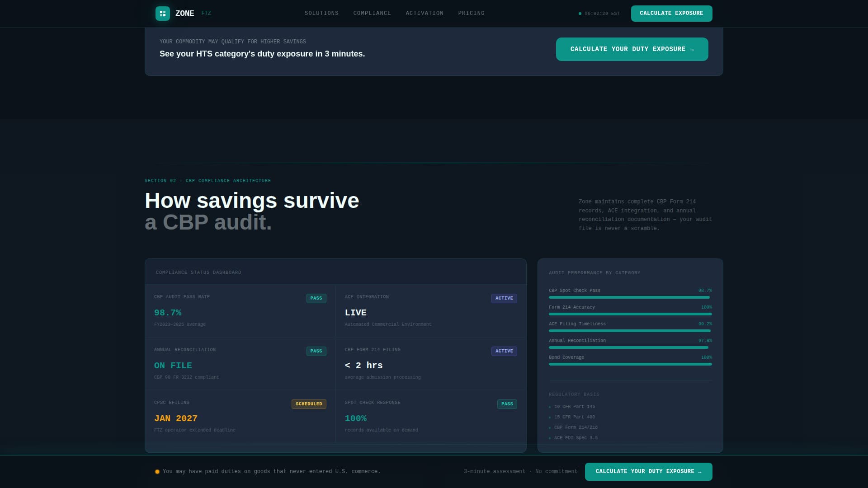868x488 pixels.
Task: Click the Automated Commercial Environment caption
Action: 388,325
